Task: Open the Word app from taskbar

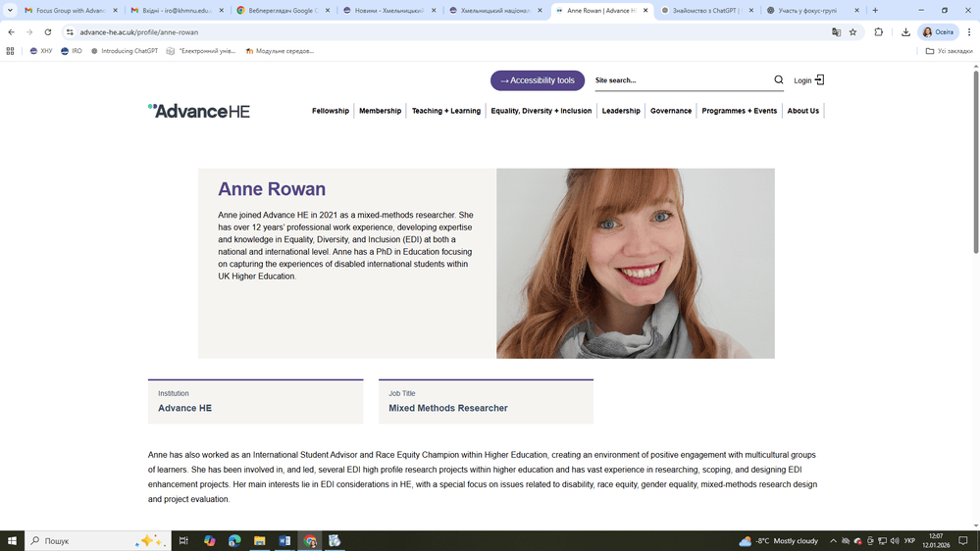Action: 284,540
